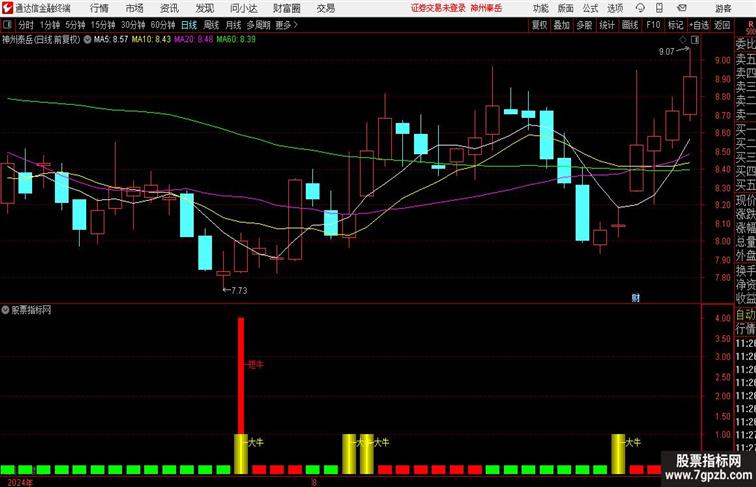Viewport: 756px width, 487px height.
Task: Select the 周线 weekly chart tab
Action: tap(211, 25)
